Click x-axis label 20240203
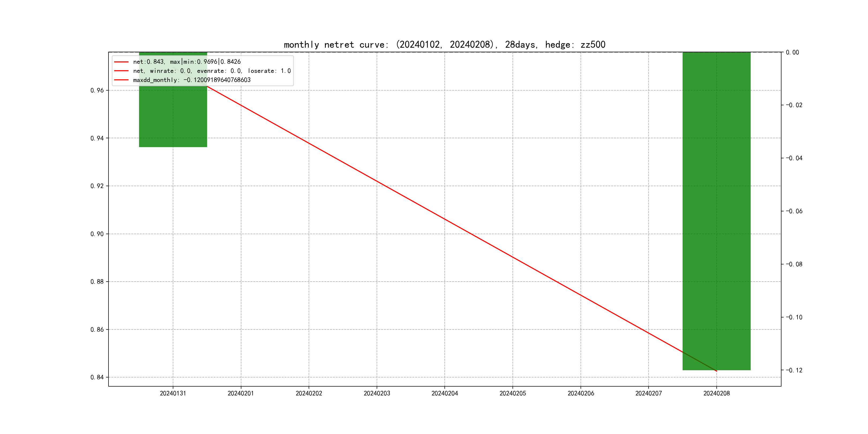 [x=377, y=393]
